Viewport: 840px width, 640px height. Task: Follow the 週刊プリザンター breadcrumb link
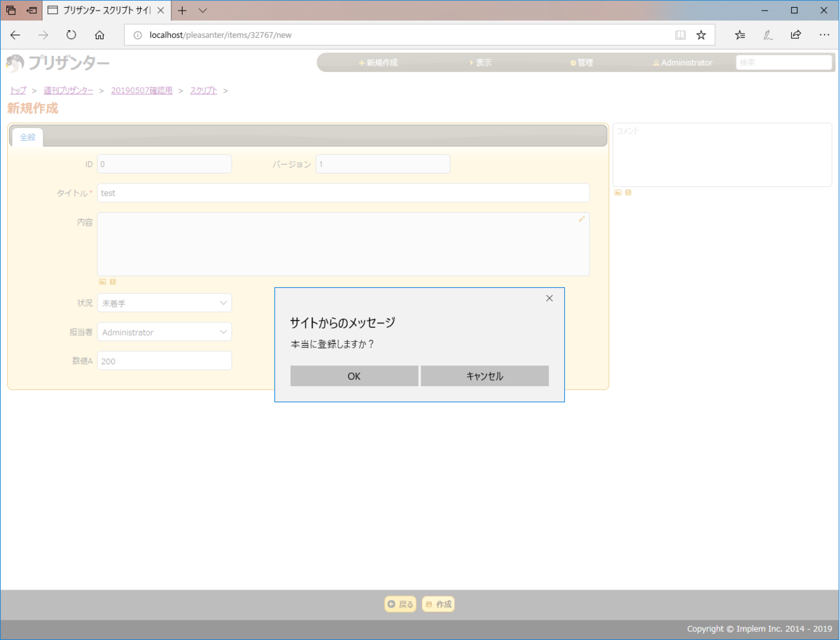pyautogui.click(x=68, y=90)
